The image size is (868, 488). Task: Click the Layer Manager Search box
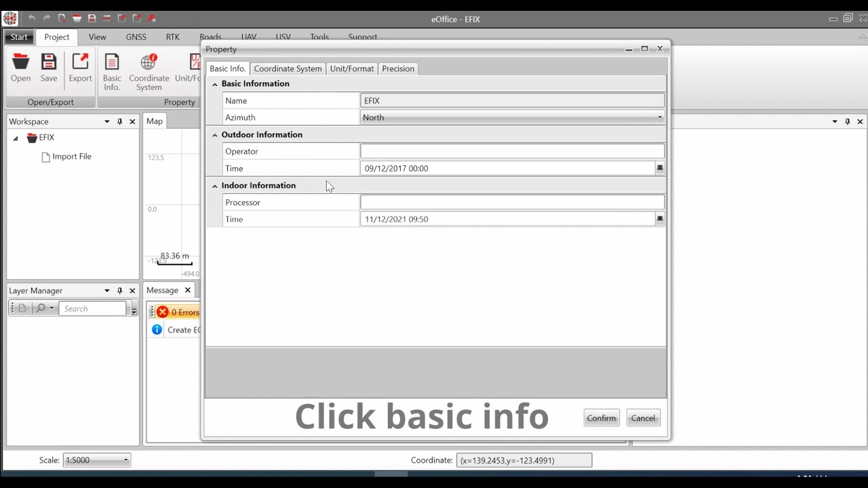(x=93, y=309)
